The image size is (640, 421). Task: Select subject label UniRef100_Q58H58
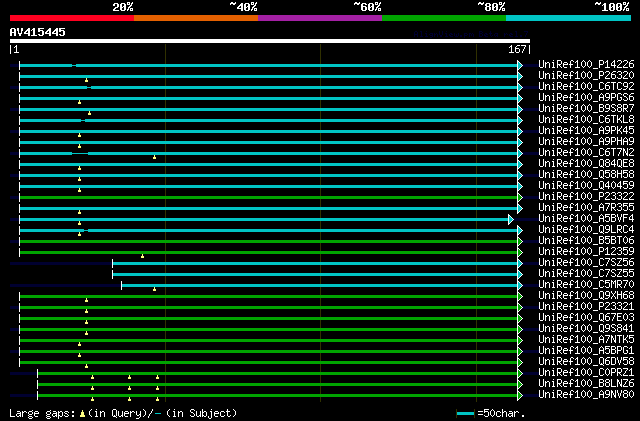(586, 175)
